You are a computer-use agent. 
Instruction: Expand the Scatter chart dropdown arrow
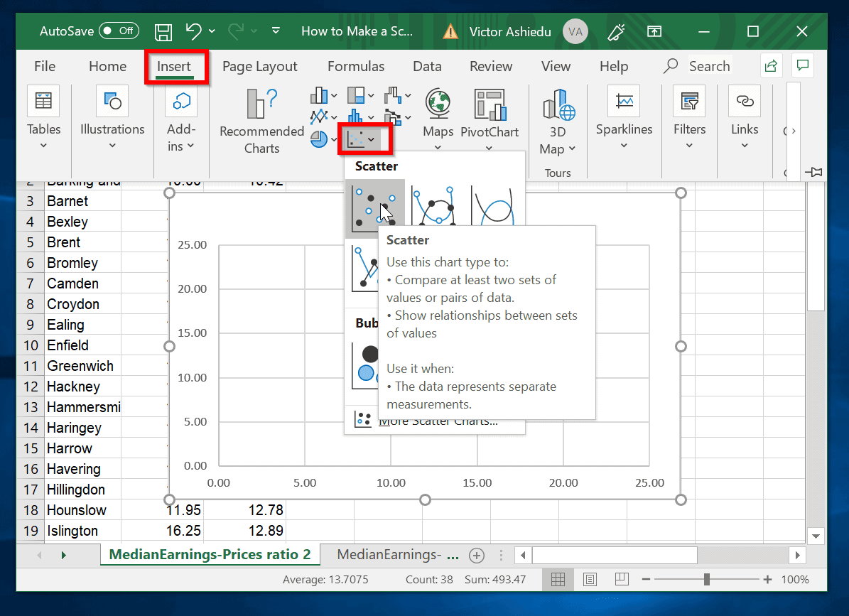[x=372, y=140]
